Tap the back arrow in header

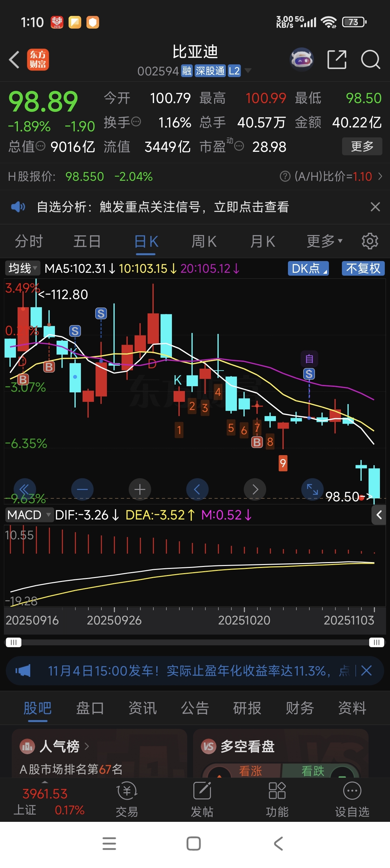point(14,59)
